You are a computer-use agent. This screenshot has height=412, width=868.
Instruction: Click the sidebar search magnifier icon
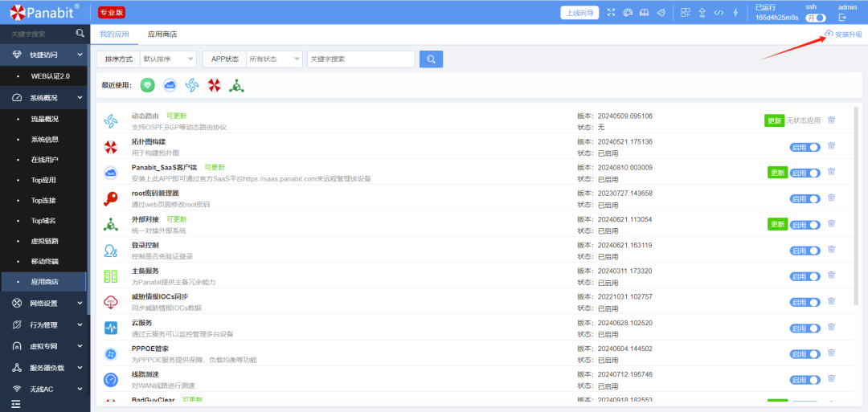coord(80,34)
